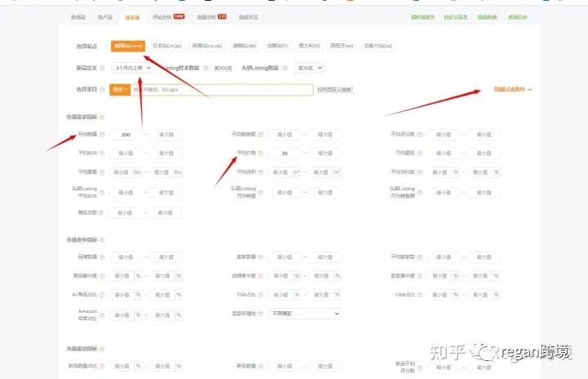Click the 月均销量 minimum field showing 300
Image resolution: width=588 pixels, height=379 pixels.
(126, 134)
